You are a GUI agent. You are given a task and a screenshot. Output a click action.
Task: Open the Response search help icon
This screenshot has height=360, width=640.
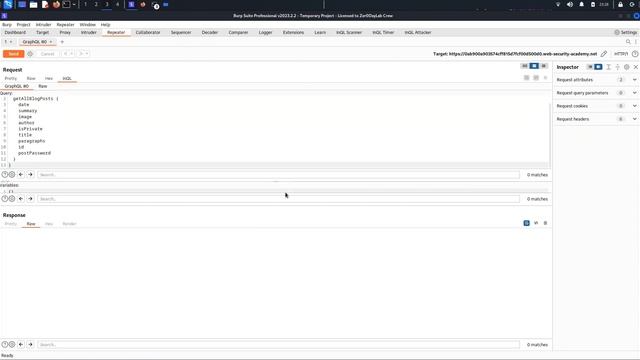(x=5, y=344)
